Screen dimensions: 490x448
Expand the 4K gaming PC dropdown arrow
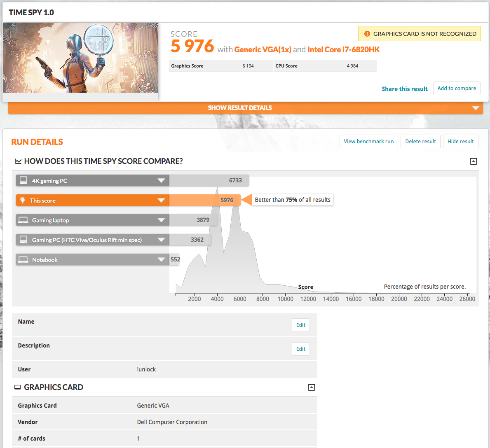click(161, 180)
